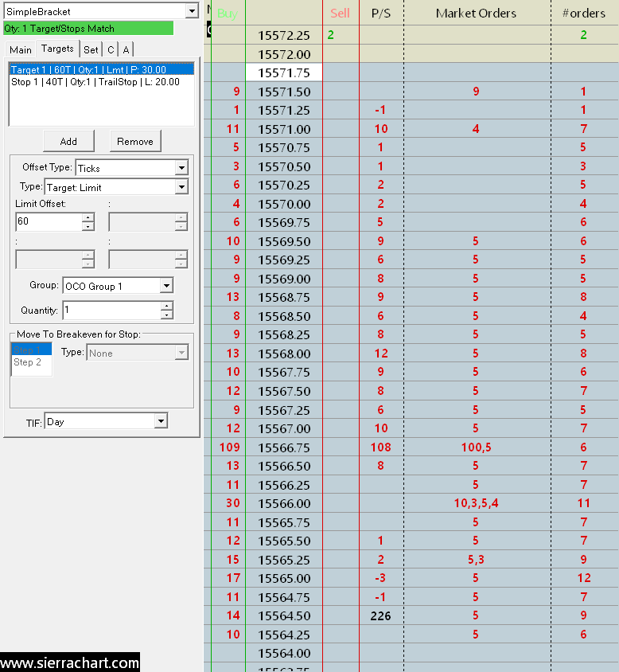Screen dimensions: 619x672
Task: Open the C tab
Action: [x=111, y=49]
